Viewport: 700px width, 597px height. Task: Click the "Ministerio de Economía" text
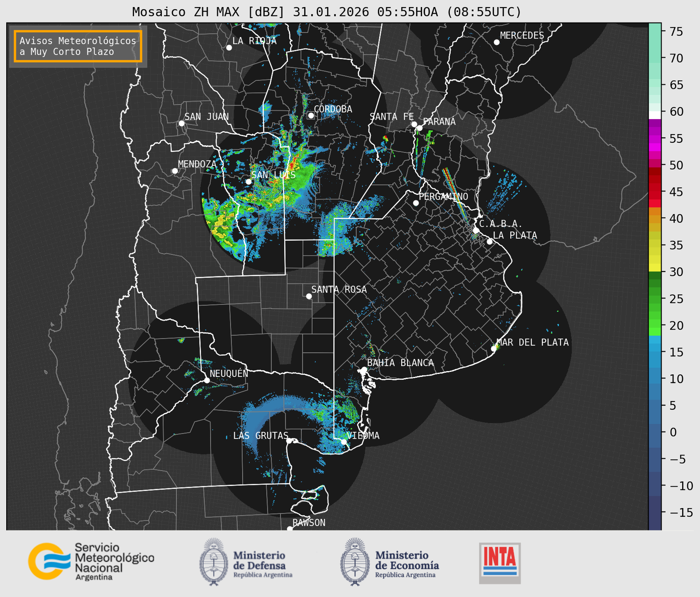tap(407, 560)
